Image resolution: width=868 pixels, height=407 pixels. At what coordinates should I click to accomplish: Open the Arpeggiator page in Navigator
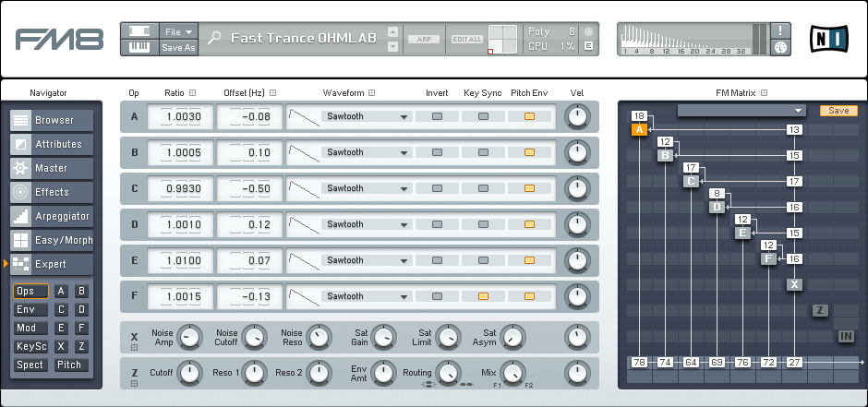52,216
